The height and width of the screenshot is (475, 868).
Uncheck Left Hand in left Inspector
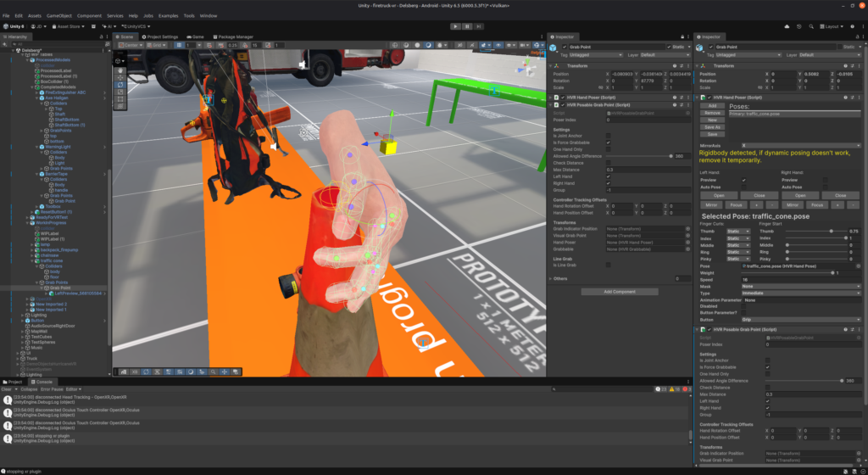coord(608,176)
